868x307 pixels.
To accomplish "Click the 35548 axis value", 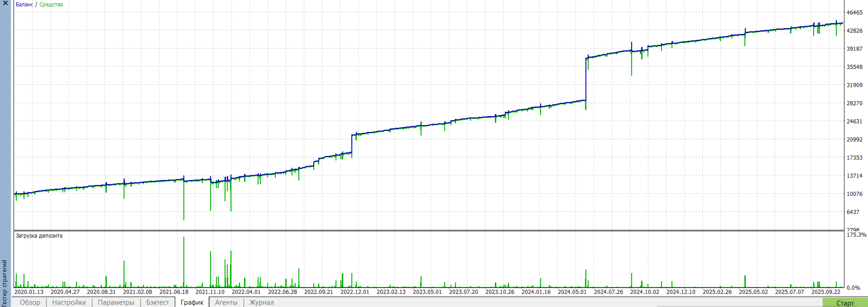I will pos(854,67).
